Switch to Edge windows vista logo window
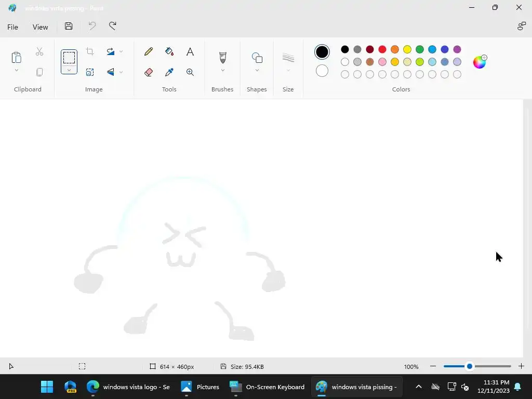Viewport: 532px width, 399px height. [x=128, y=387]
